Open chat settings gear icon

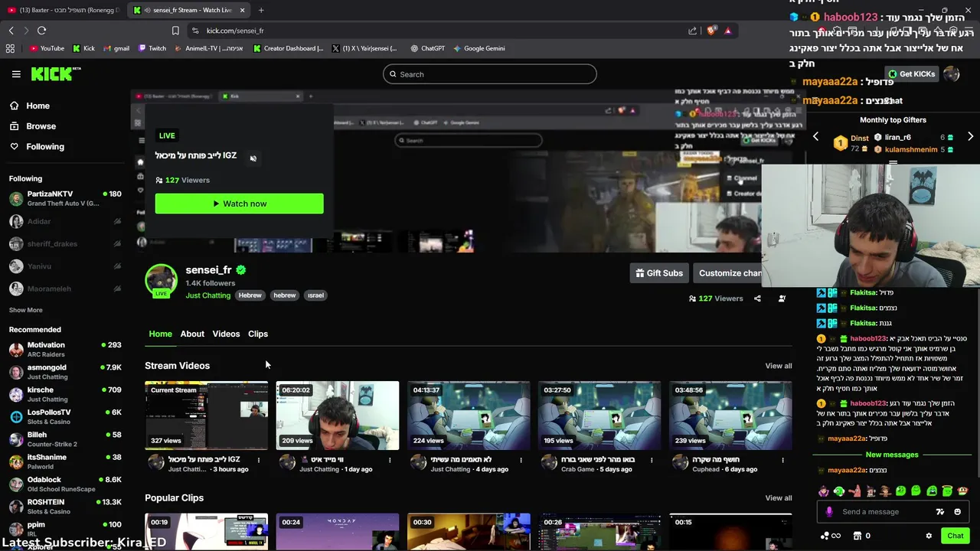[929, 536]
